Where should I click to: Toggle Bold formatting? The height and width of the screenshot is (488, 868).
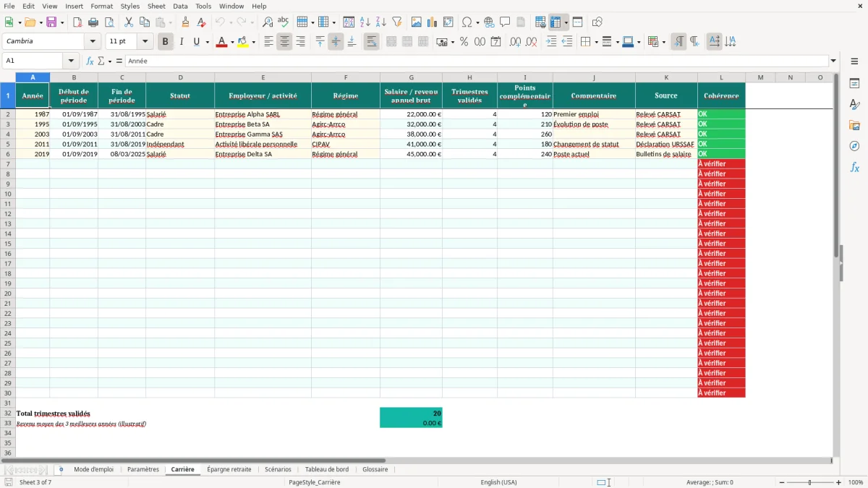pos(165,42)
